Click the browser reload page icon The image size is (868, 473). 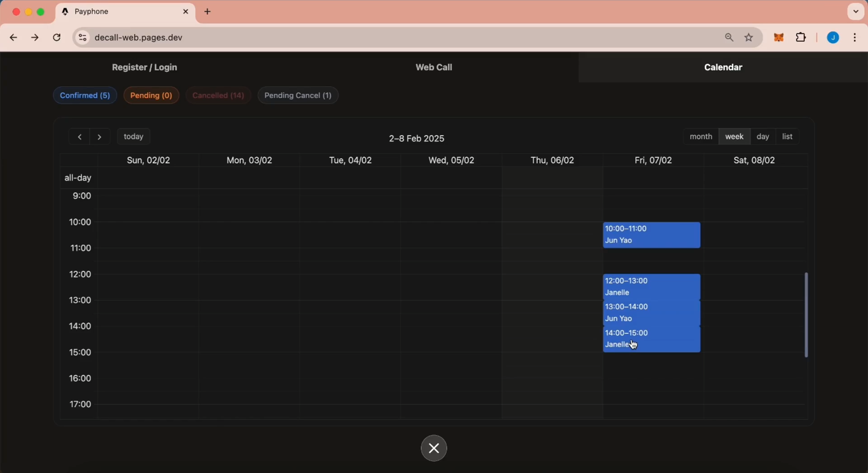57,38
